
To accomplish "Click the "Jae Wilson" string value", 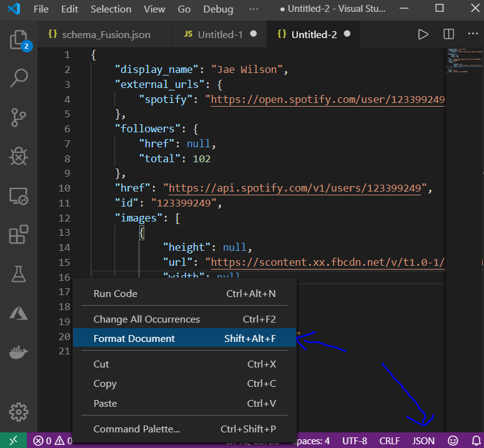I will 247,70.
